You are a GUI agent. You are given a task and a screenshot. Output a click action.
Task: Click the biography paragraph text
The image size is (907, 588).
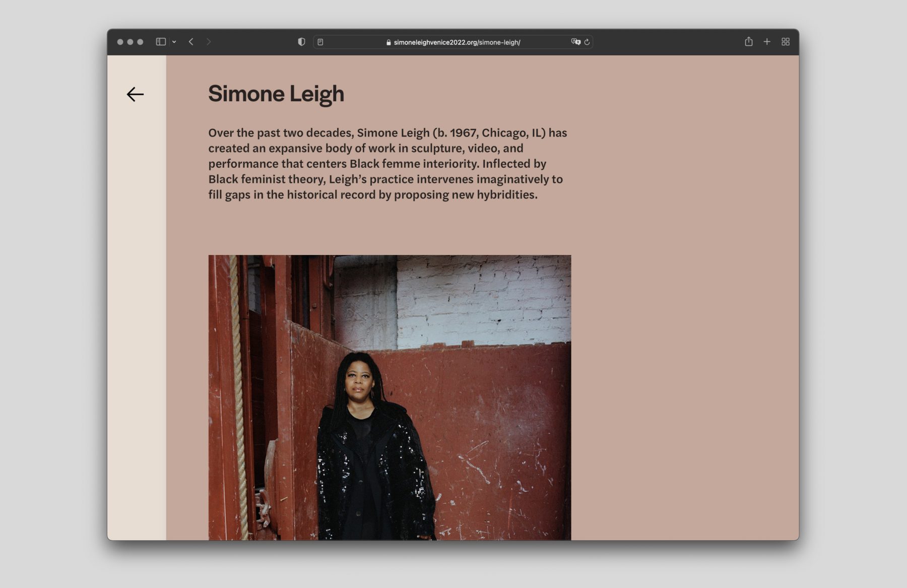pos(387,164)
